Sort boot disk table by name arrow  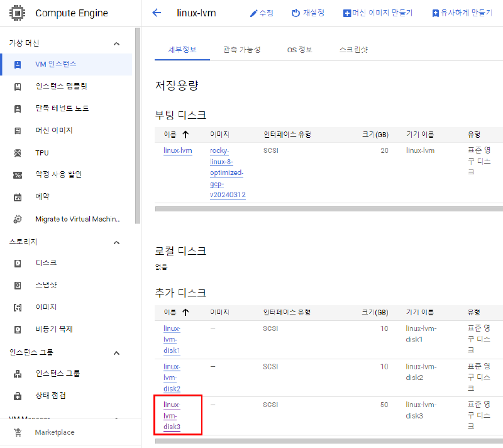coord(185,135)
